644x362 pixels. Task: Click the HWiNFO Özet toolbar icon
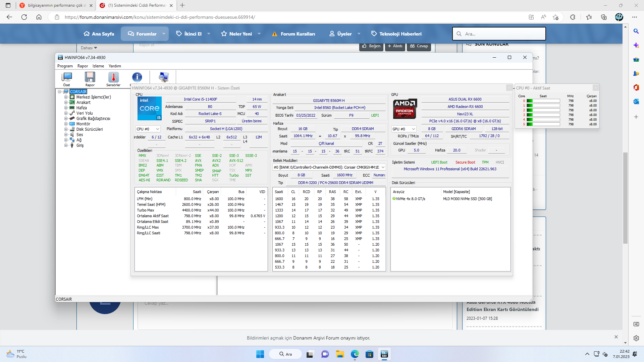(x=66, y=78)
